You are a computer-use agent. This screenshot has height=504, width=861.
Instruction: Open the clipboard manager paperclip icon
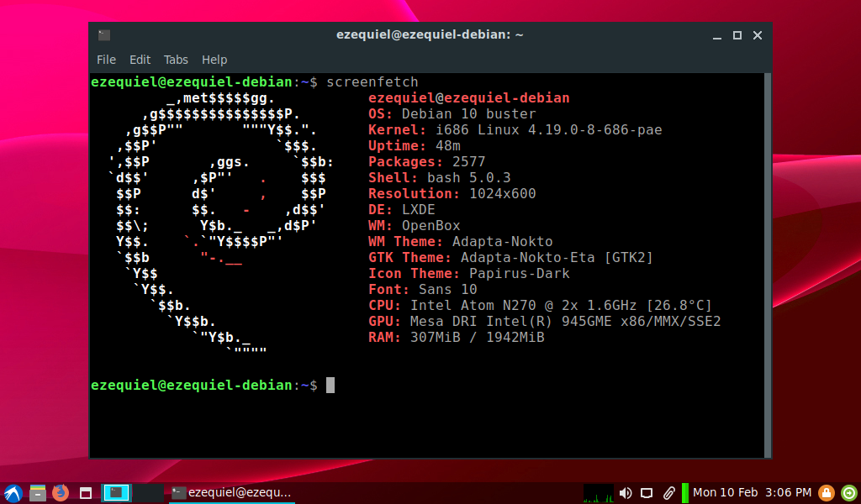(x=668, y=493)
